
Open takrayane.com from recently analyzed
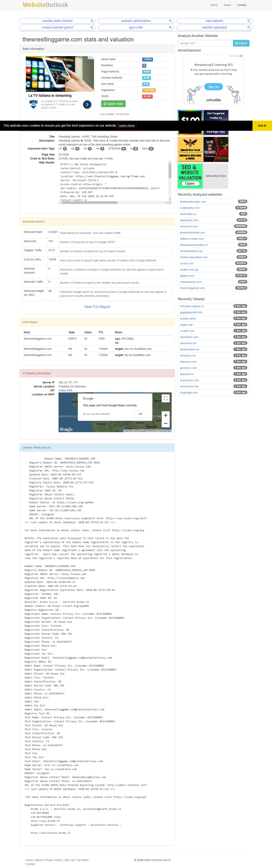189,220
